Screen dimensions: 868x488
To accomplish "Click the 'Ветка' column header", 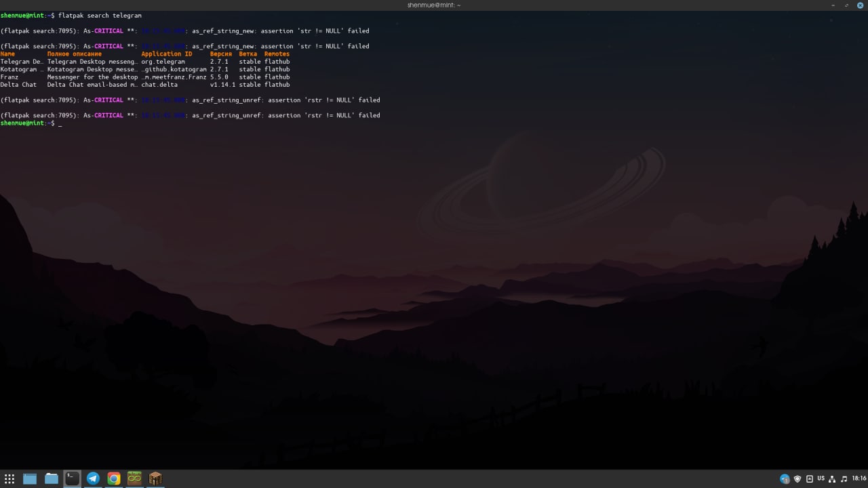I will point(248,54).
